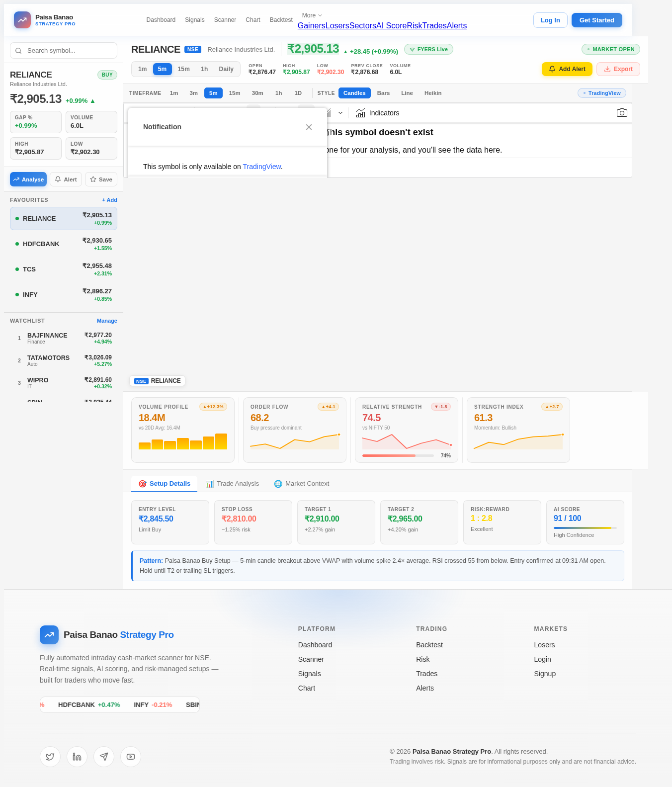Open BAJFINANCE in the watchlist
The width and height of the screenshot is (672, 787).
click(64, 338)
